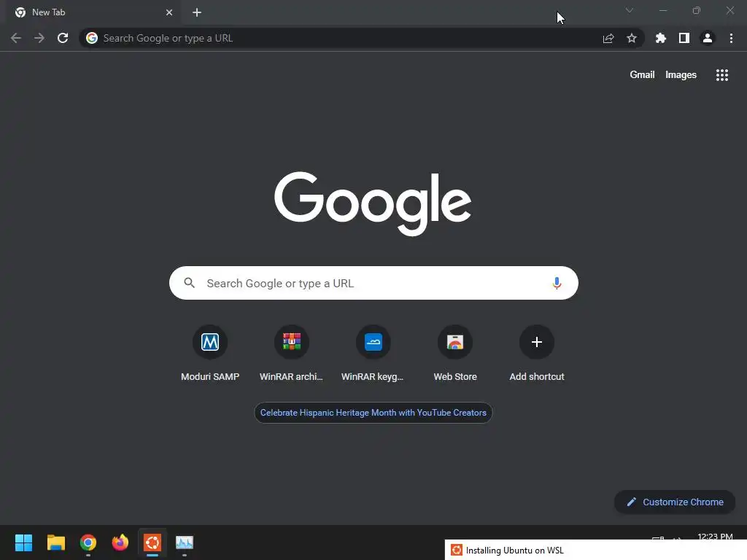747x560 pixels.
Task: Bookmark this tab with the star icon
Action: pos(632,38)
